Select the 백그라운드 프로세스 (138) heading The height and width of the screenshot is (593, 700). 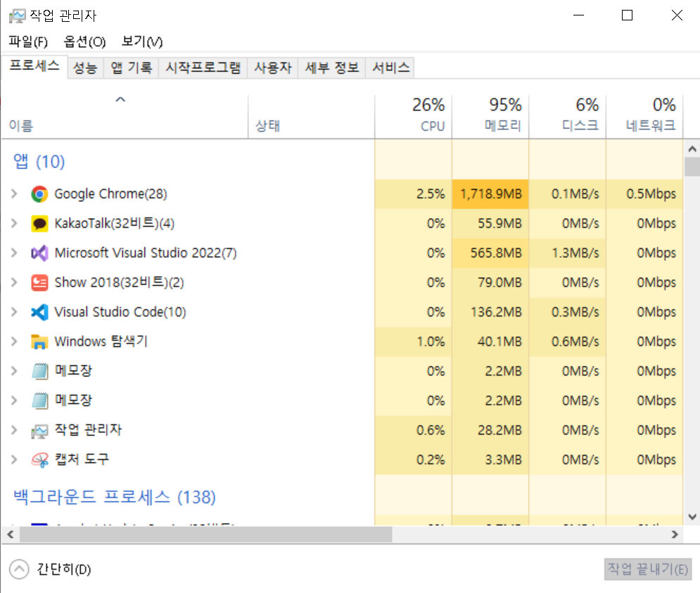coord(115,497)
